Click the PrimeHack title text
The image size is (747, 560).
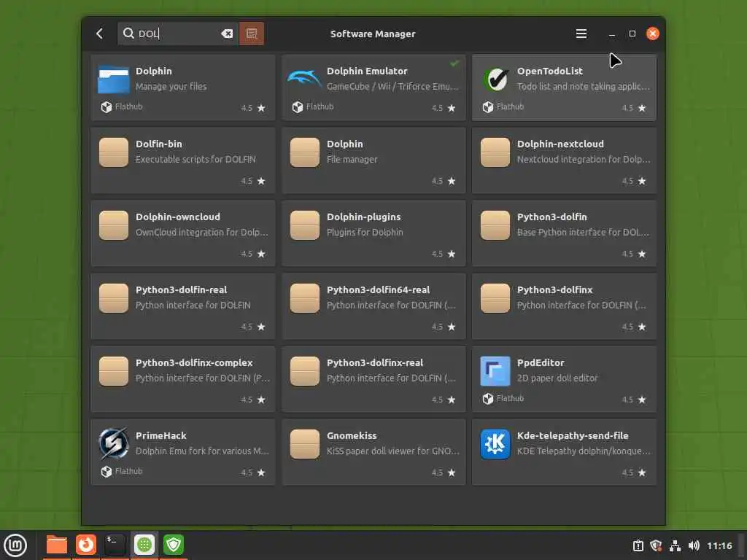[161, 435]
